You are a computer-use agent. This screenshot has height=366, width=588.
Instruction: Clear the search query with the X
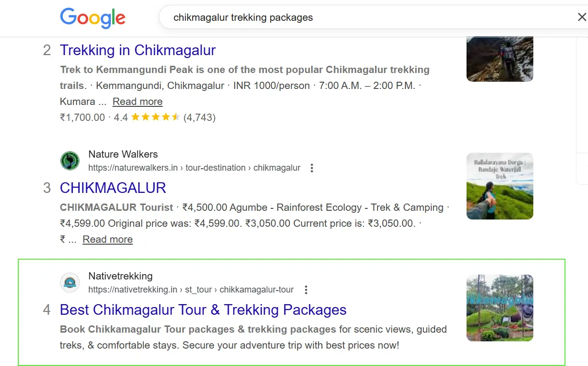tap(582, 17)
